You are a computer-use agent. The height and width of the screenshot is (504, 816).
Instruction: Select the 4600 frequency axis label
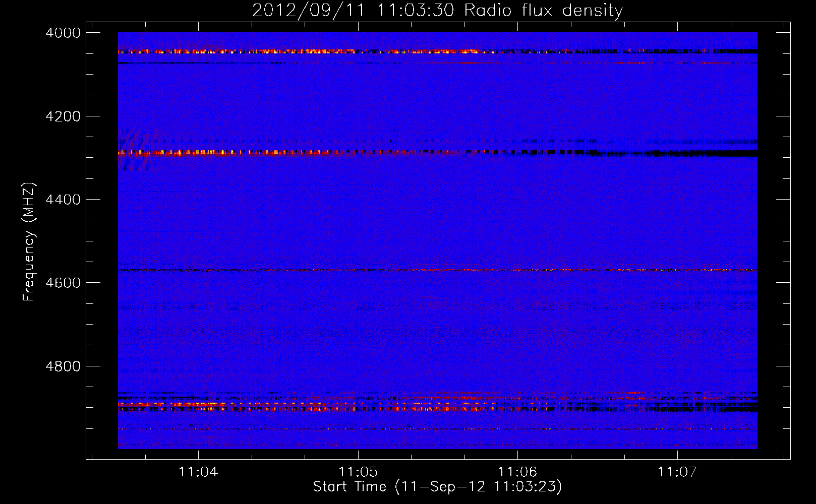click(63, 283)
